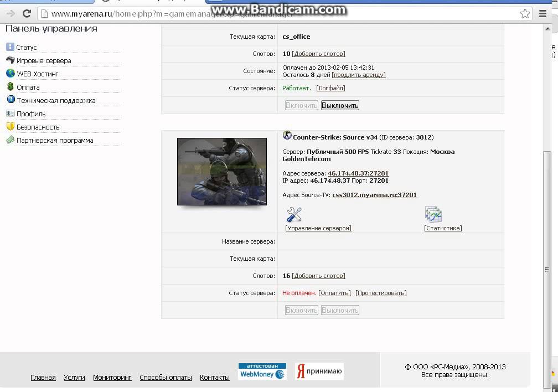The height and width of the screenshot is (392, 558).
Task: Click продлить аренду link
Action: pos(359,75)
